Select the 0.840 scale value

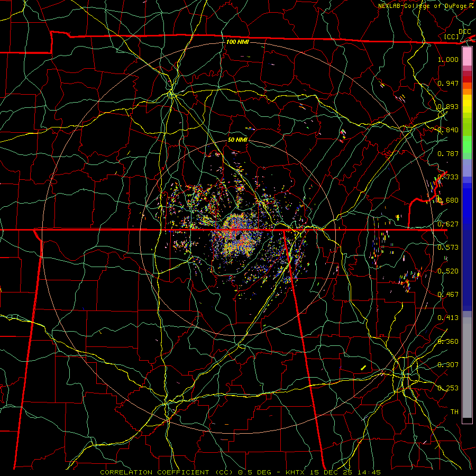pyautogui.click(x=448, y=130)
